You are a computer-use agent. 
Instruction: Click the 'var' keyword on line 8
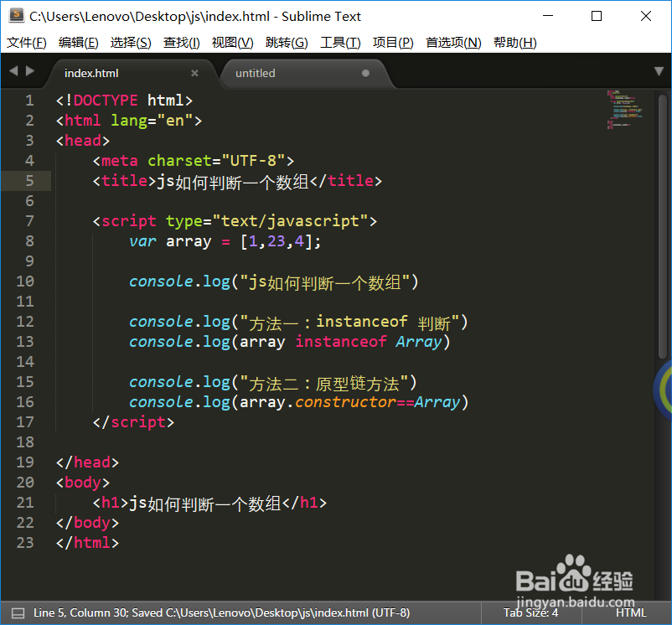[142, 241]
